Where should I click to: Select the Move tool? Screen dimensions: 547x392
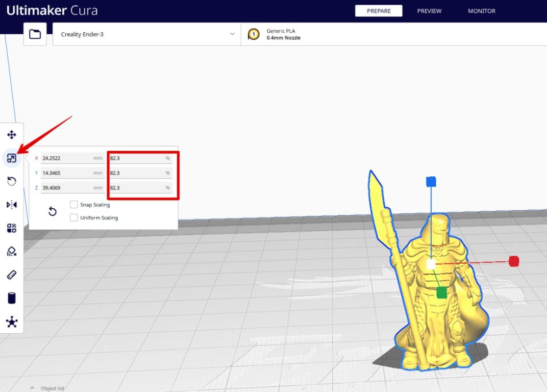[12, 134]
